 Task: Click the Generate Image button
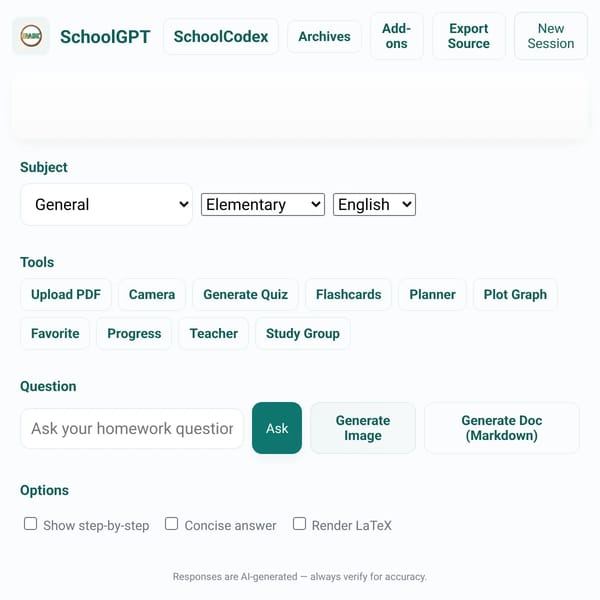pyautogui.click(x=363, y=428)
